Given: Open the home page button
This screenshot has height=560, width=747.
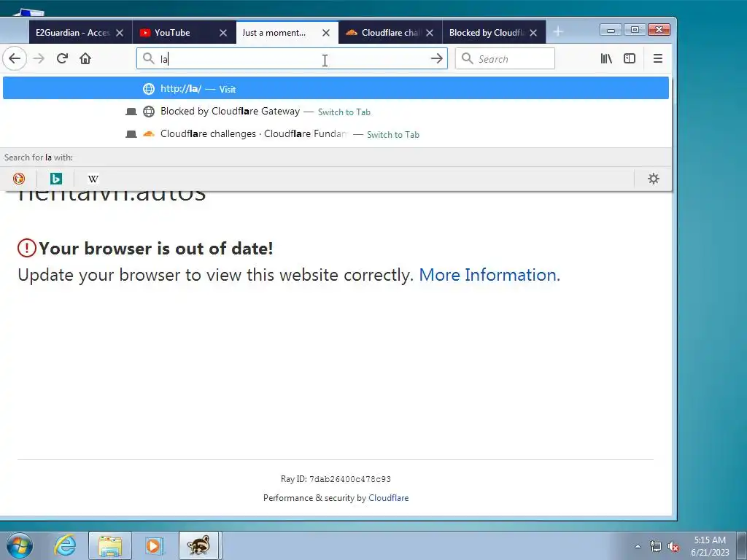Looking at the screenshot, I should (x=85, y=58).
